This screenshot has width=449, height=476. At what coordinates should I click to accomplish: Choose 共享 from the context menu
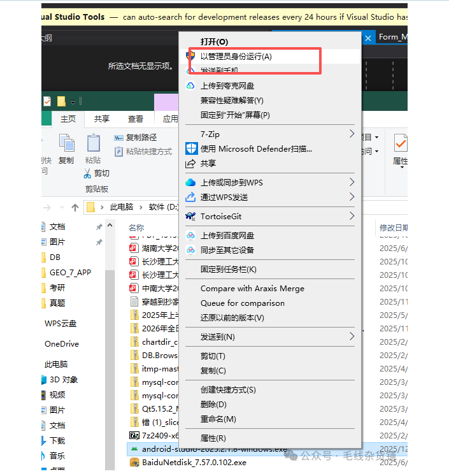tap(208, 163)
